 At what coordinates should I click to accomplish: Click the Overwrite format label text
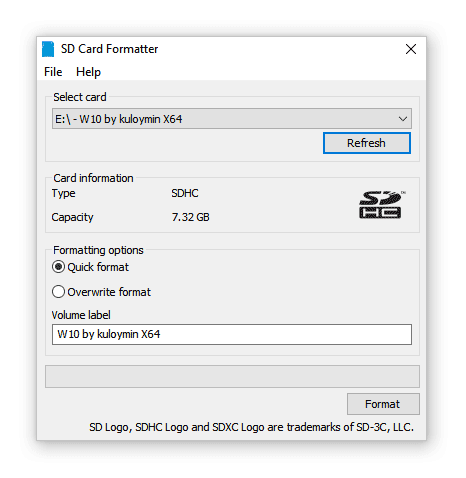(109, 292)
